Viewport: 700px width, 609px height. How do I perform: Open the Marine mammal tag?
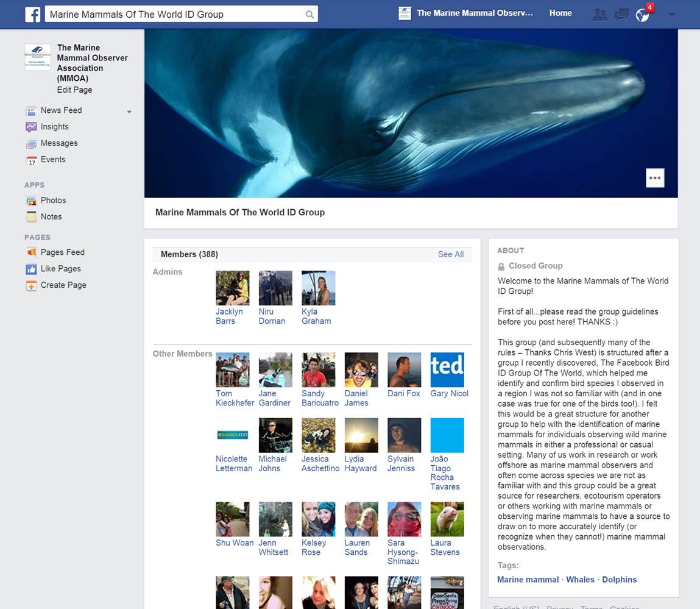528,580
